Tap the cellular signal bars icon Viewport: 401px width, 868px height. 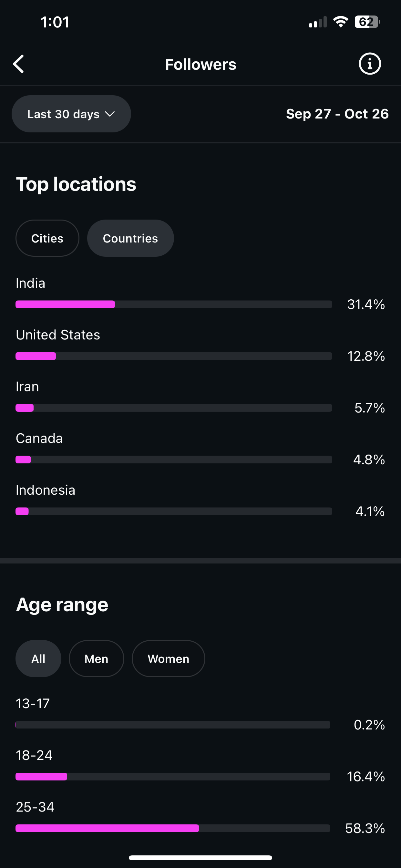[317, 22]
